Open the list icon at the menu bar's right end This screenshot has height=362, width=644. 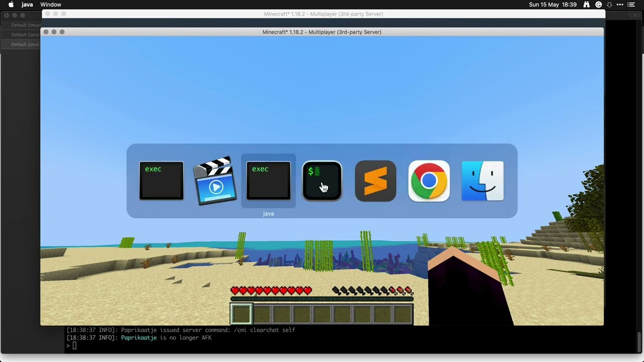(x=631, y=5)
